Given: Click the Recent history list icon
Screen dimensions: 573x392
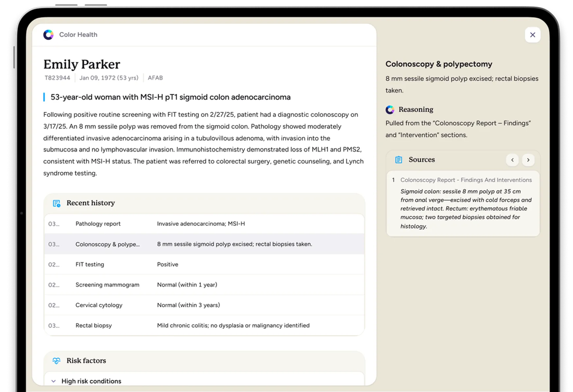Looking at the screenshot, I should pyautogui.click(x=57, y=203).
